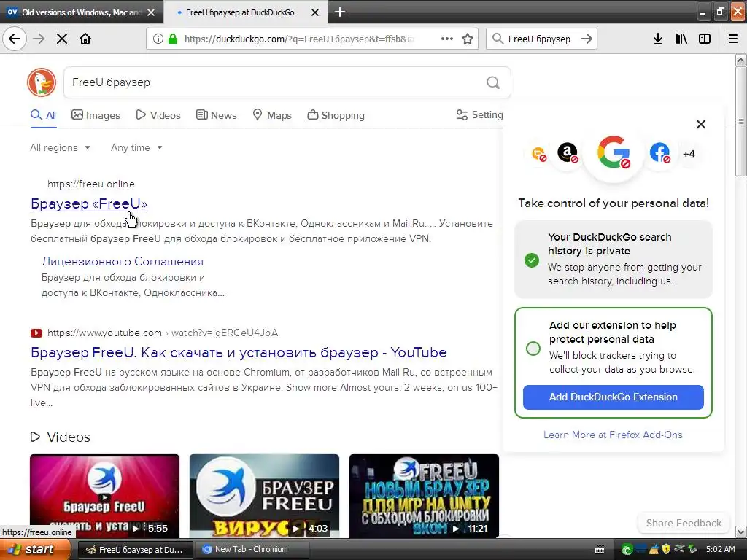Select the All results tab

[x=43, y=114]
